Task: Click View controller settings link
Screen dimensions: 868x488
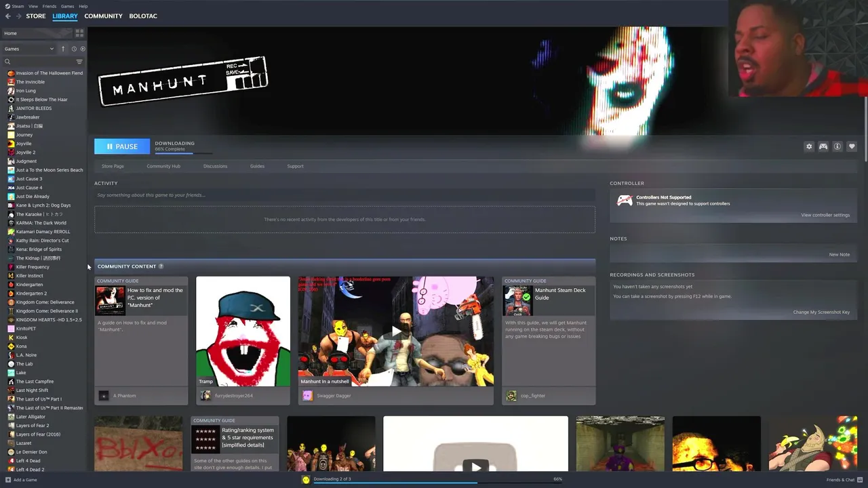Action: point(825,215)
